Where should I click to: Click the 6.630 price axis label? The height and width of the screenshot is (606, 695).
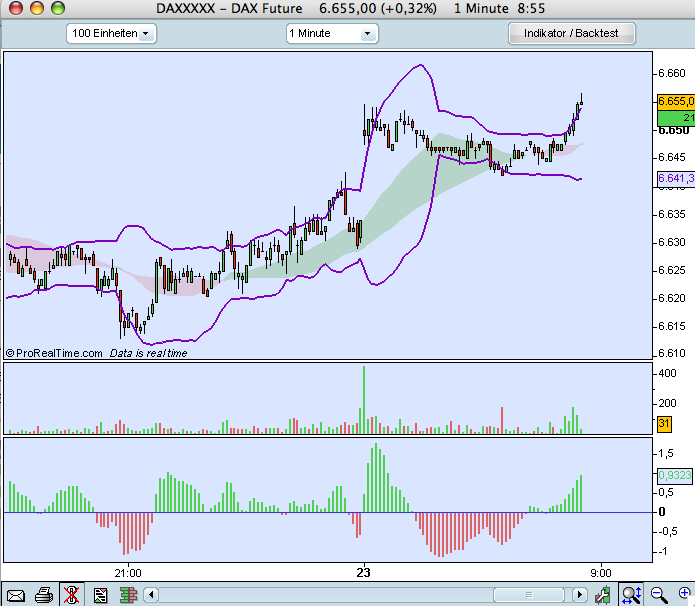672,242
